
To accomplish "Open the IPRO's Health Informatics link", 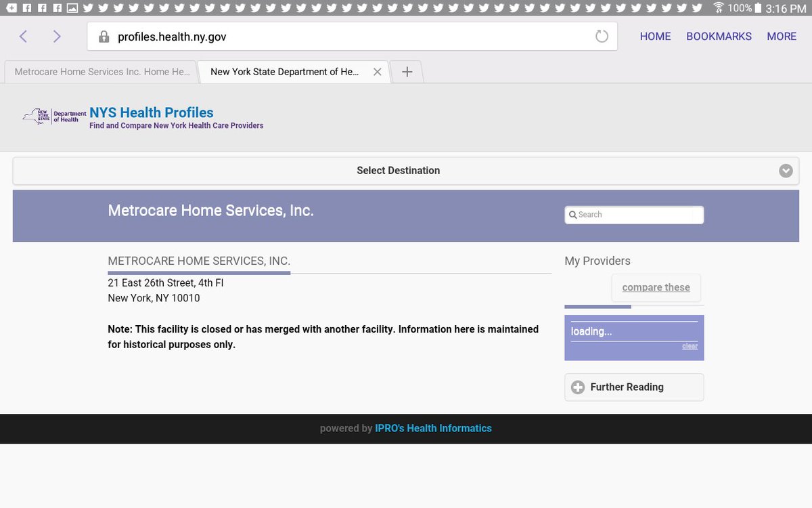I will point(433,428).
